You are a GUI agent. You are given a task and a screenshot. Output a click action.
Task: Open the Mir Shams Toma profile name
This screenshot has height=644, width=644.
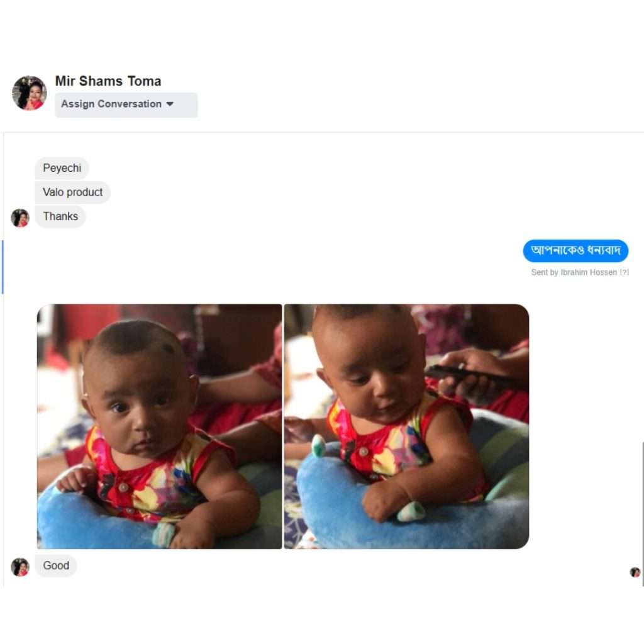pyautogui.click(x=108, y=81)
